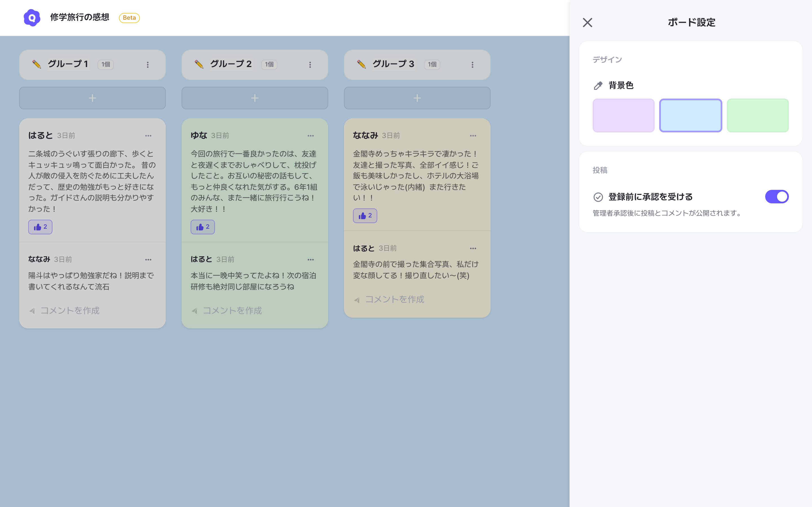Add a new post to グループ 1
Image resolution: width=812 pixels, height=507 pixels.
click(92, 98)
